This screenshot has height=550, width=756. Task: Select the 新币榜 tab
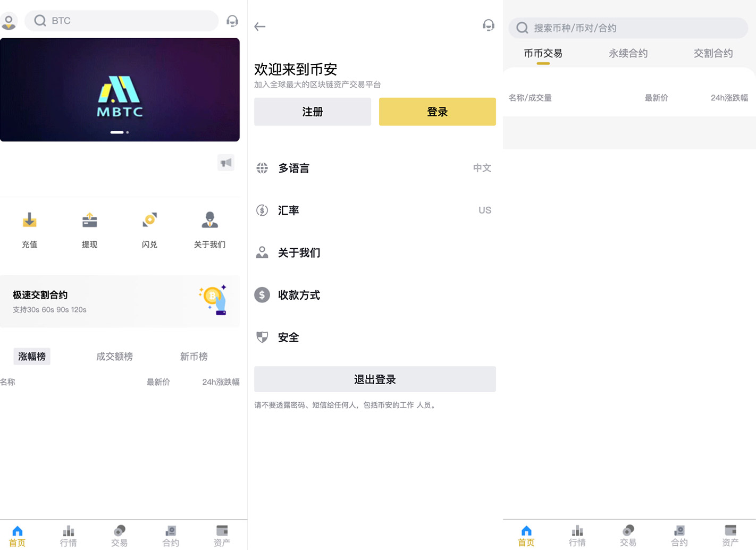(194, 357)
